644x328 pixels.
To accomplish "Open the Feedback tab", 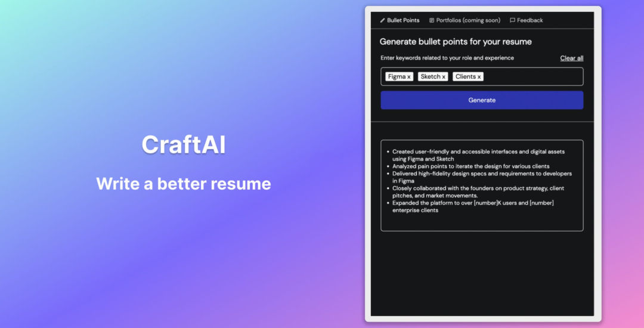I will tap(526, 20).
